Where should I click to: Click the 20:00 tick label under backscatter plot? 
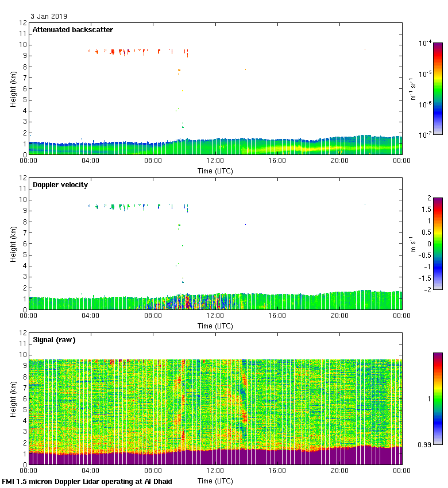[339, 161]
